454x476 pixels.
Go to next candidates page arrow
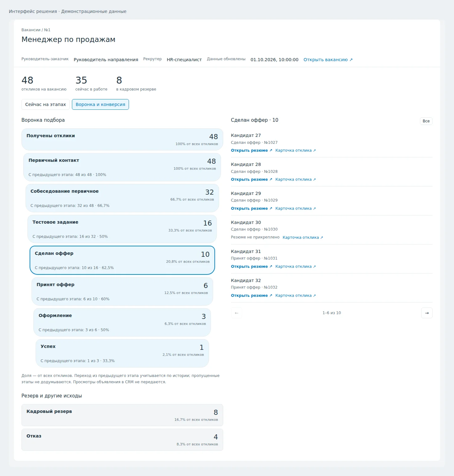pyautogui.click(x=427, y=313)
